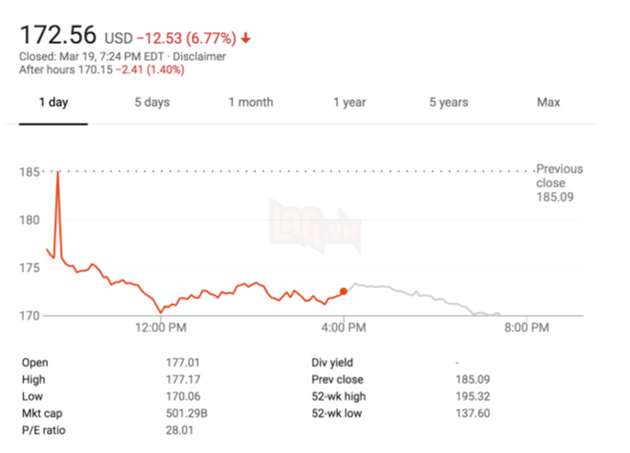Click the 8:00 PM time axis label
The image size is (630, 453).
pyautogui.click(x=527, y=327)
